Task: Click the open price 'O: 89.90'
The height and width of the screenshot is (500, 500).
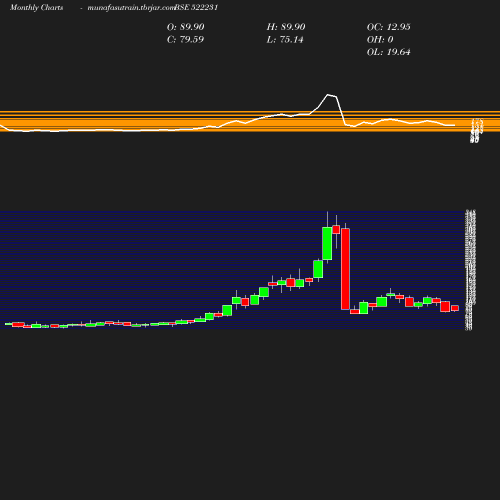Action: coord(186,27)
